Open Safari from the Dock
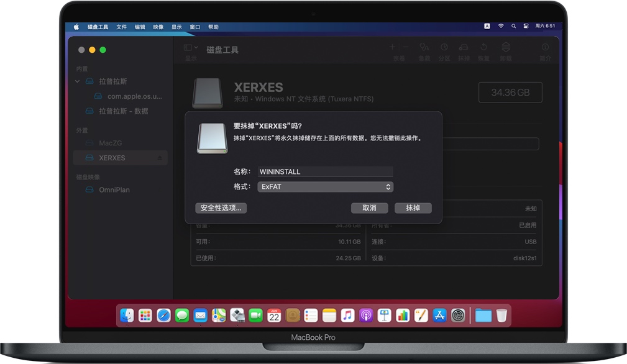 pos(163,316)
